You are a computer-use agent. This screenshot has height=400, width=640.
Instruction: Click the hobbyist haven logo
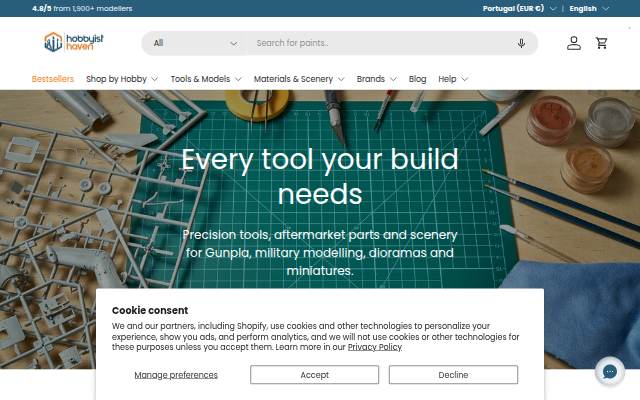coord(74,42)
